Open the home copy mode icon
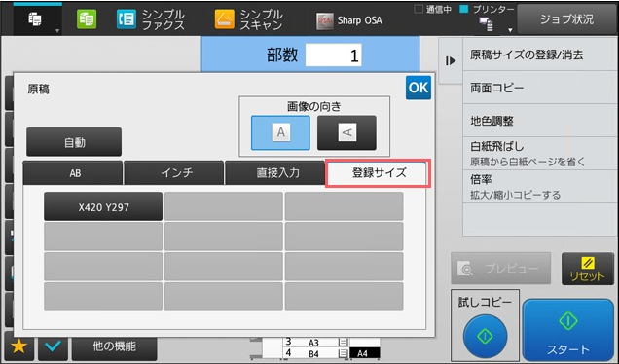The height and width of the screenshot is (364, 619). pos(35,18)
